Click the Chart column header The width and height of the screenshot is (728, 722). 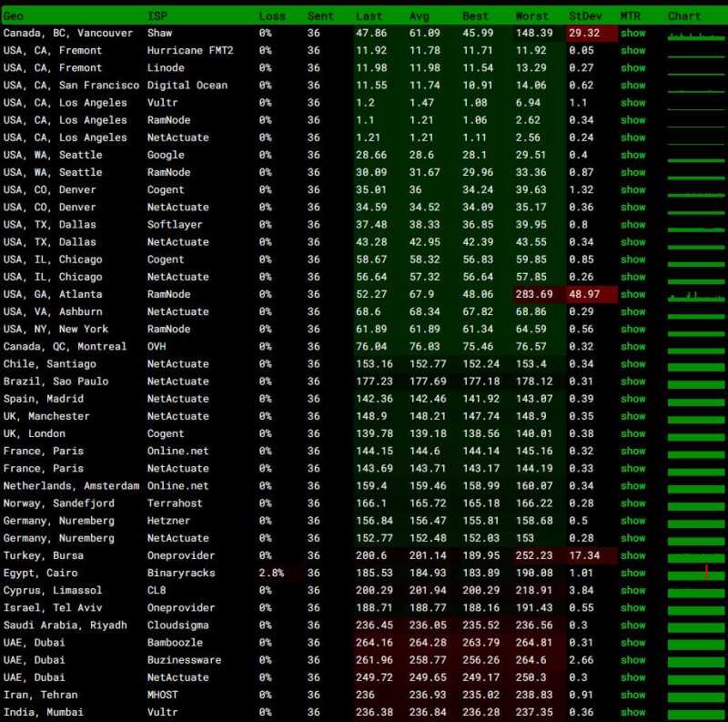684,16
